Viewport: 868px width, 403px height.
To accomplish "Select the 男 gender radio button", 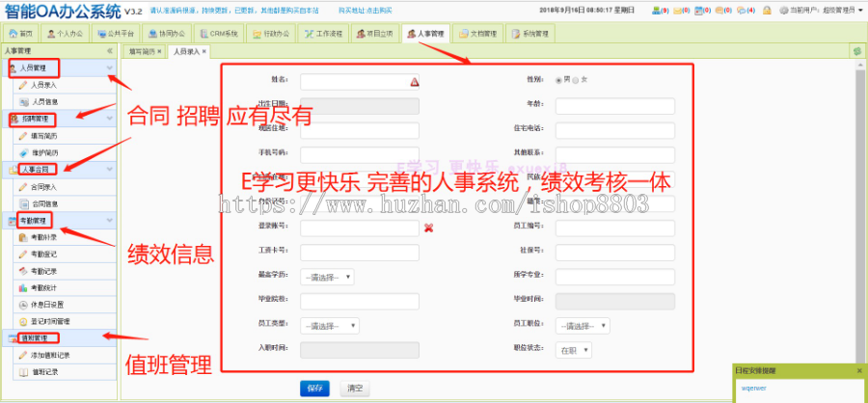I will (x=558, y=80).
